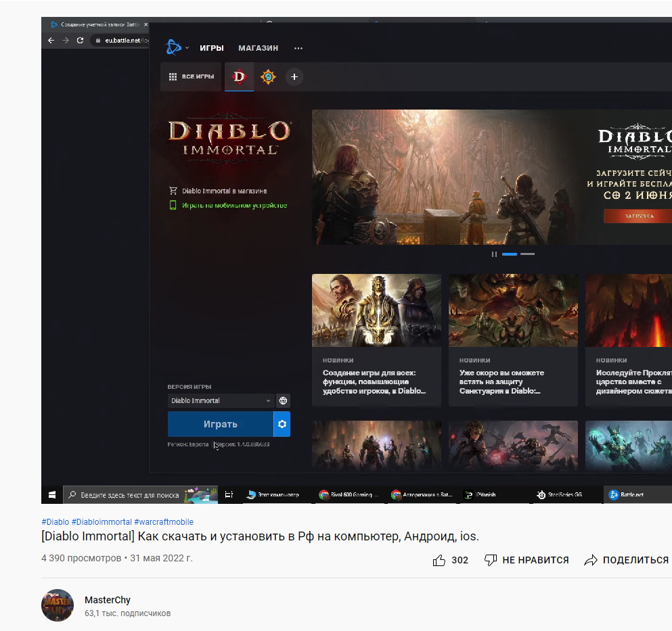Open news card Создание игры для всех

coord(376,339)
